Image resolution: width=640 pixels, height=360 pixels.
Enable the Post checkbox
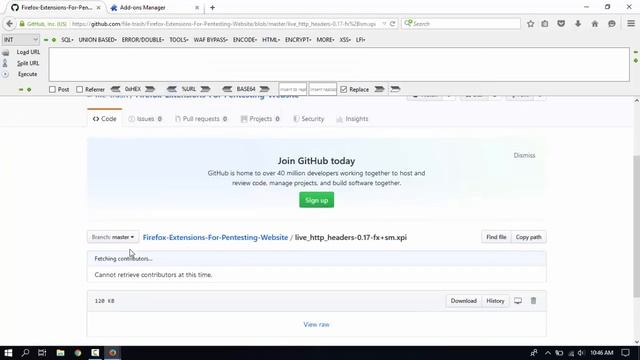tap(52, 89)
